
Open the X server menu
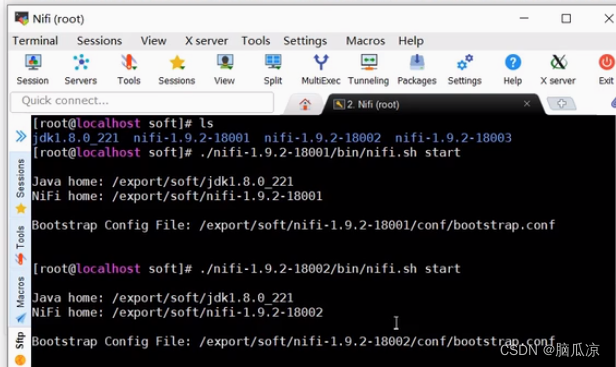(x=206, y=41)
